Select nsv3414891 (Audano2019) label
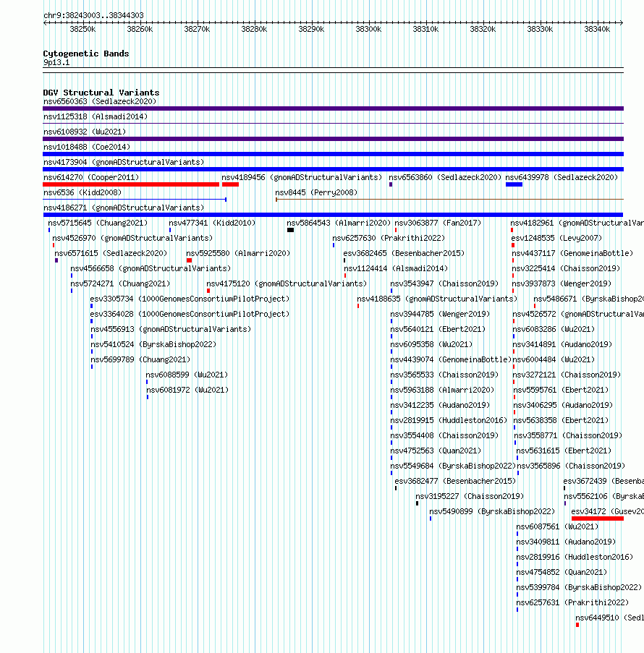 pyautogui.click(x=562, y=345)
